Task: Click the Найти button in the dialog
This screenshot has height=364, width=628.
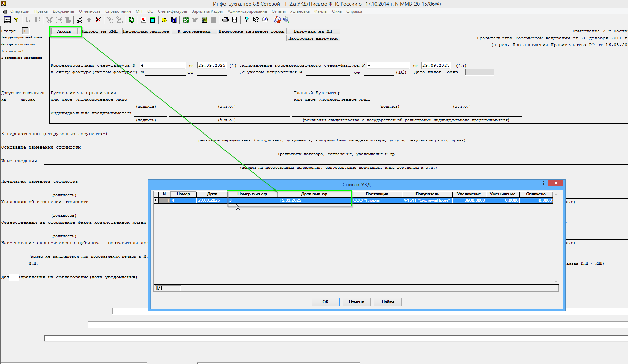Action: [x=387, y=302]
